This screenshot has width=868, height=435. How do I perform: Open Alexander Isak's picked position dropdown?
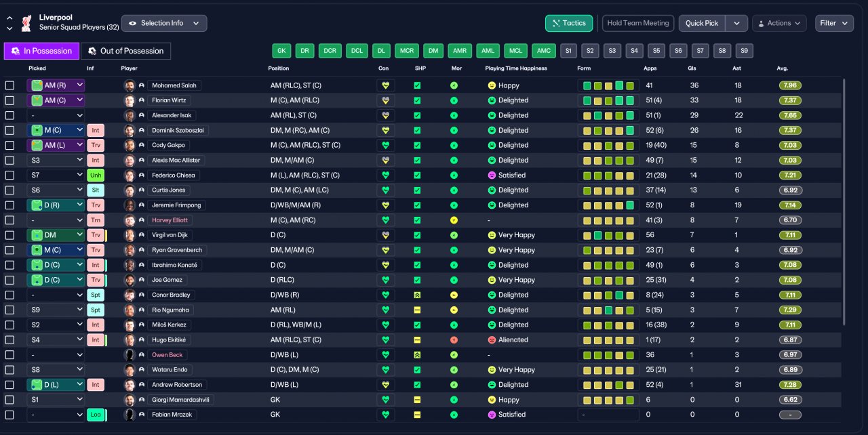coord(56,115)
